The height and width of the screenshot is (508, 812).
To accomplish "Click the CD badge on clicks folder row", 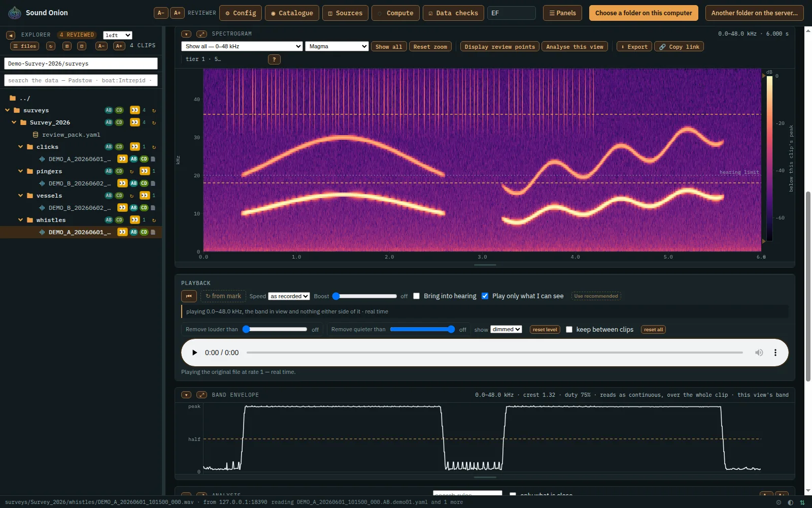I will (x=119, y=147).
